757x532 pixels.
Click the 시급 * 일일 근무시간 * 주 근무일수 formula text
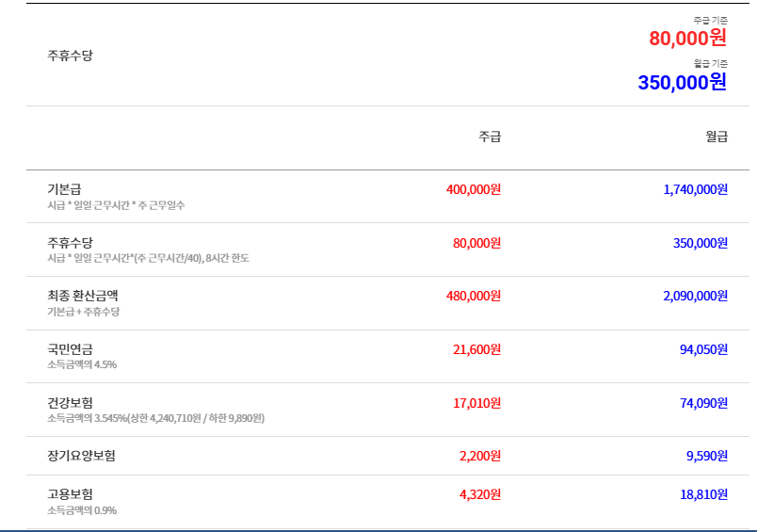coord(116,205)
